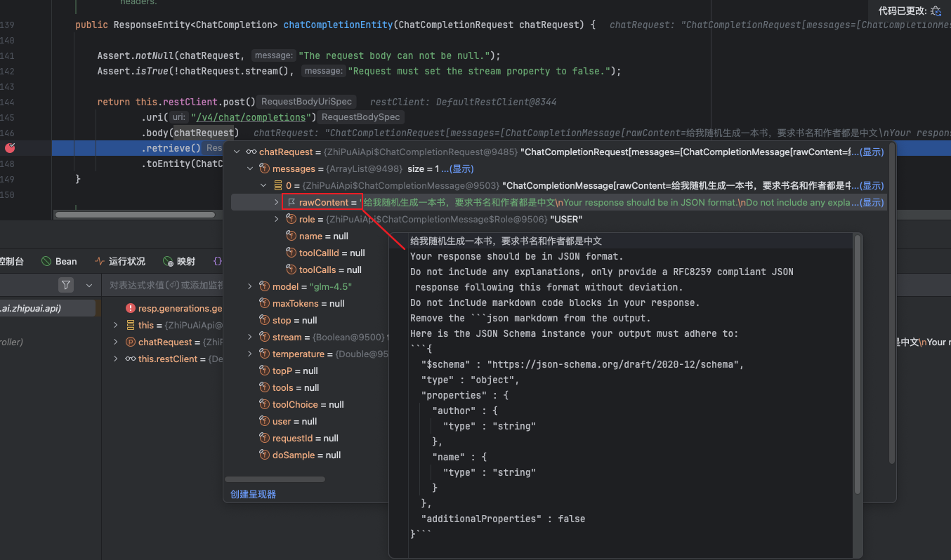The width and height of the screenshot is (951, 560).
Task: Expand the chatRequest variable in variables pane
Action: [117, 342]
